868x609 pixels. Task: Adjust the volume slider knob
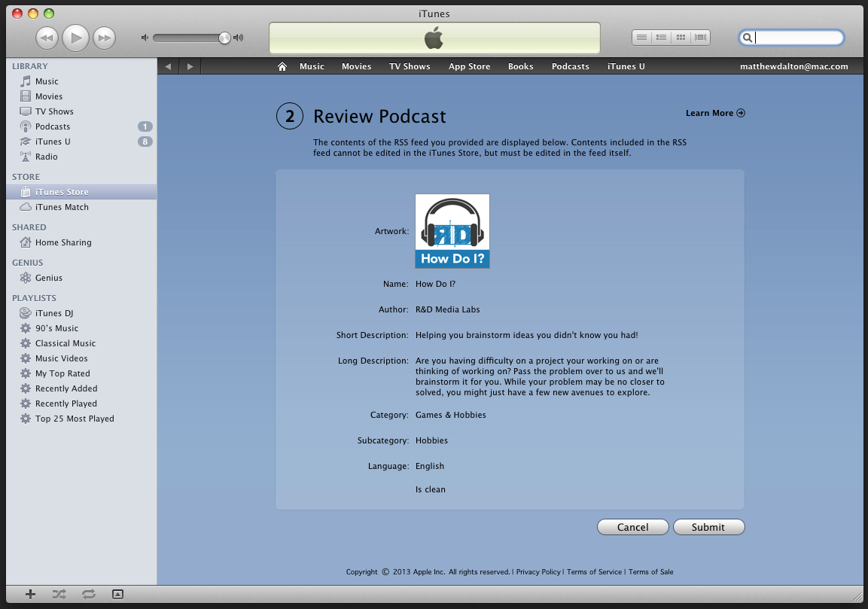tap(224, 38)
